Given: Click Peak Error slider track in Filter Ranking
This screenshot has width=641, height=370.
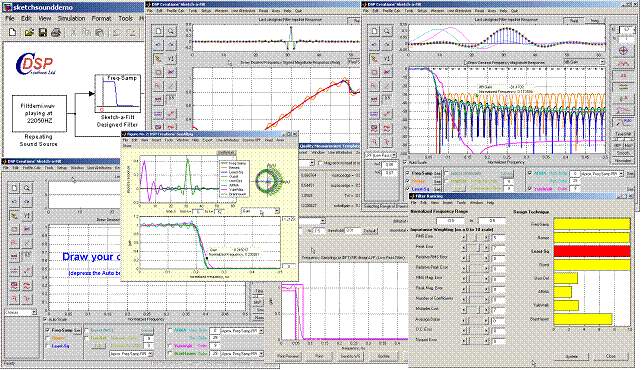Looking at the screenshot, I should [475, 248].
